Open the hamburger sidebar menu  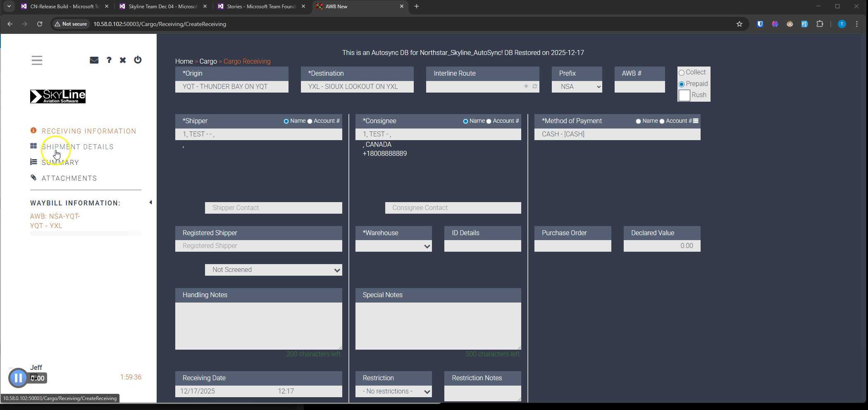37,60
